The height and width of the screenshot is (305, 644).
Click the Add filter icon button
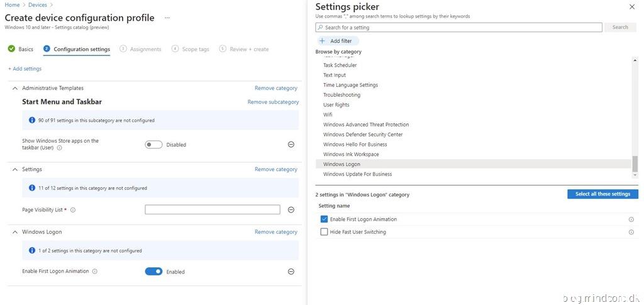click(x=322, y=41)
